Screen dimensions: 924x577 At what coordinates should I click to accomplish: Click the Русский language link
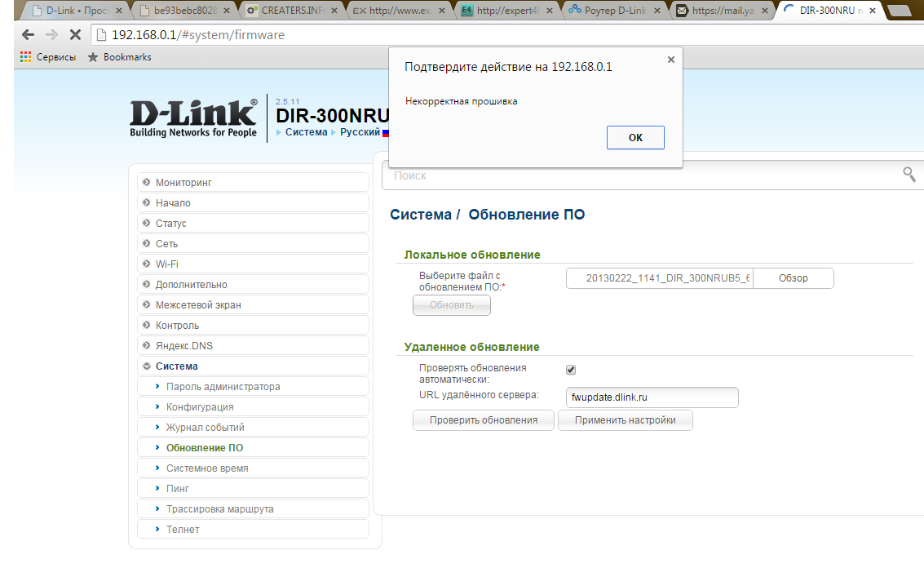pos(360,132)
